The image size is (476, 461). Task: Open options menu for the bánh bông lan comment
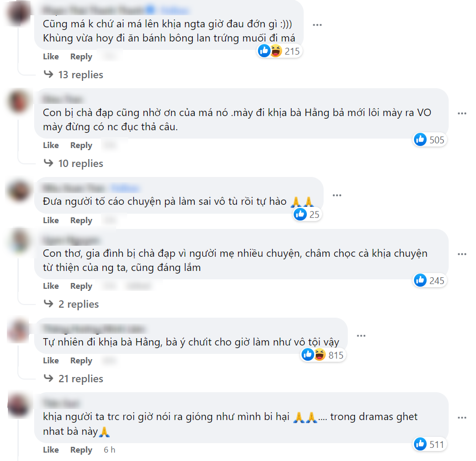pos(317,25)
